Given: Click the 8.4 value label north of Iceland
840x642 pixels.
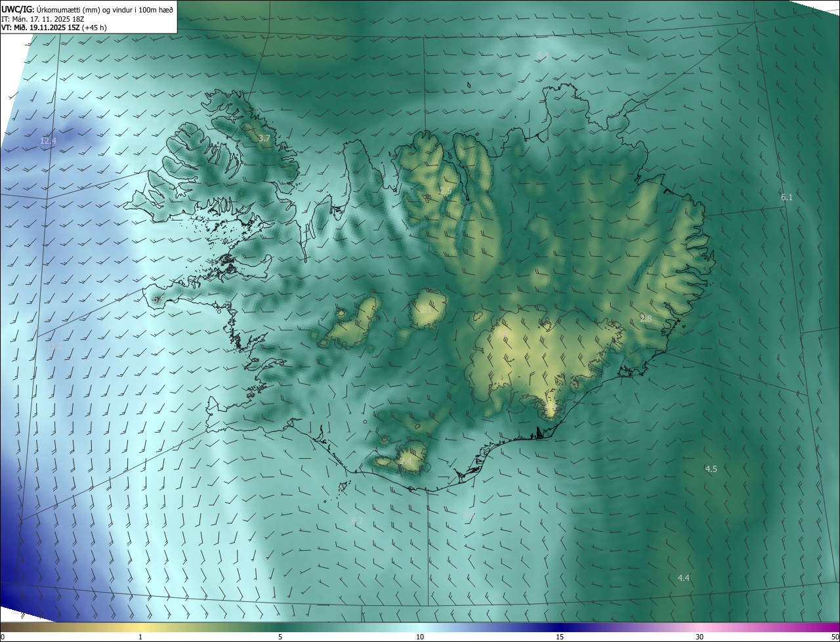Looking at the screenshot, I should coord(543,56).
